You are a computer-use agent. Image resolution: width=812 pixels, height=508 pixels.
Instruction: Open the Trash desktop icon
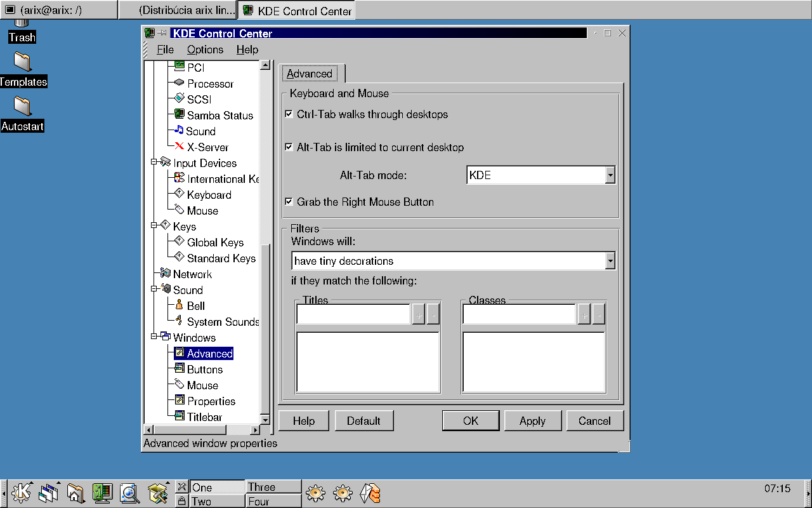click(22, 31)
